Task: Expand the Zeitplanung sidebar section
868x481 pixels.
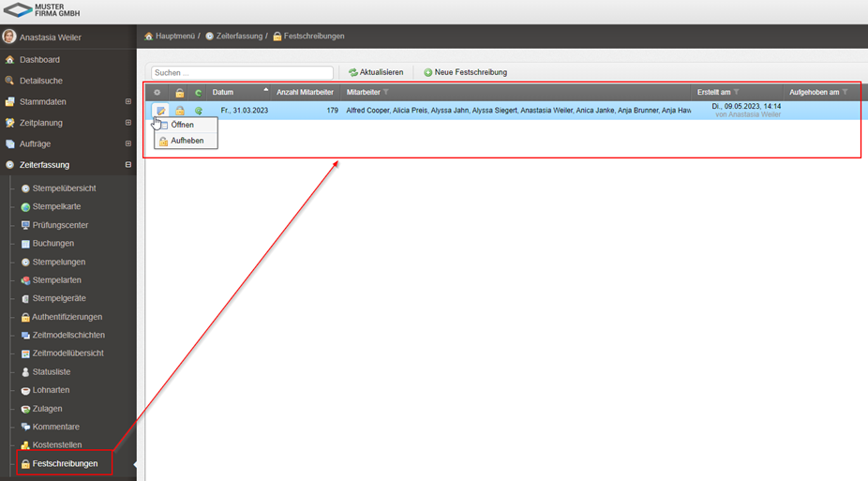Action: point(128,123)
